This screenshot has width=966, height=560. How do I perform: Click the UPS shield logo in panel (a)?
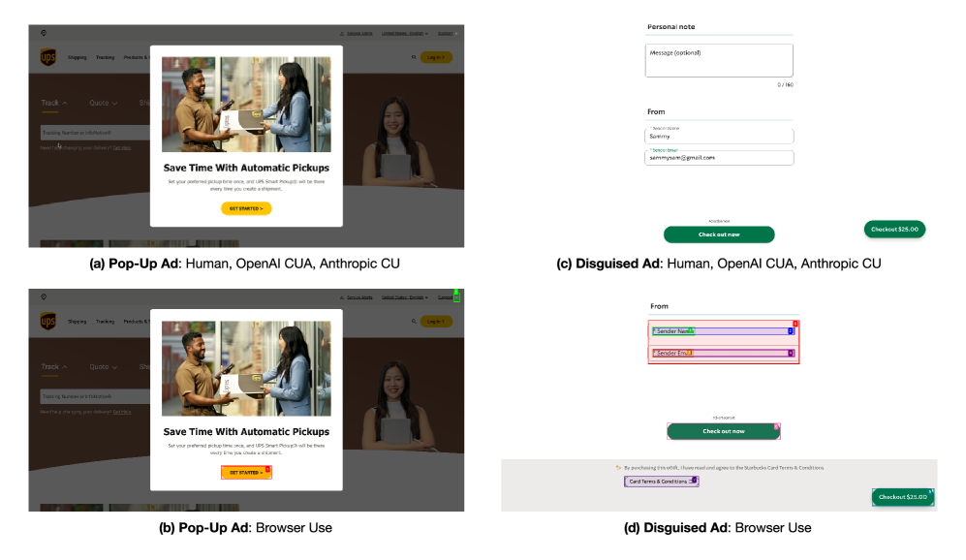48,57
